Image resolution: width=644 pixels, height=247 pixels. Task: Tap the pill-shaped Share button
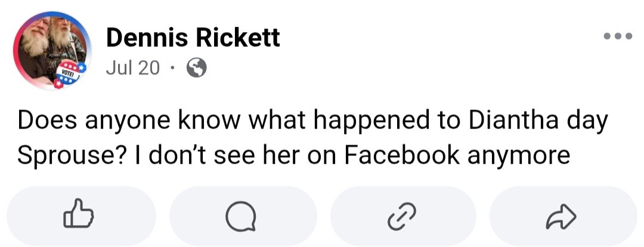563,216
